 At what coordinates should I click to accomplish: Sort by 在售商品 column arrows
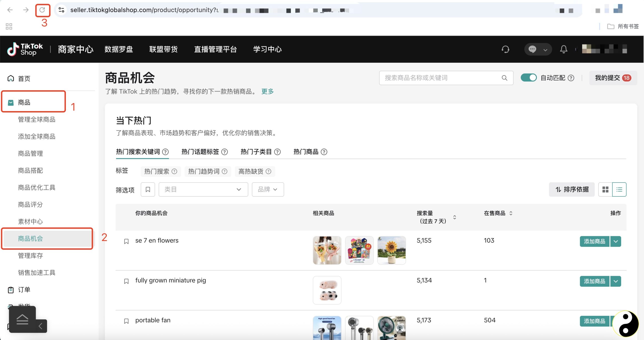click(511, 213)
